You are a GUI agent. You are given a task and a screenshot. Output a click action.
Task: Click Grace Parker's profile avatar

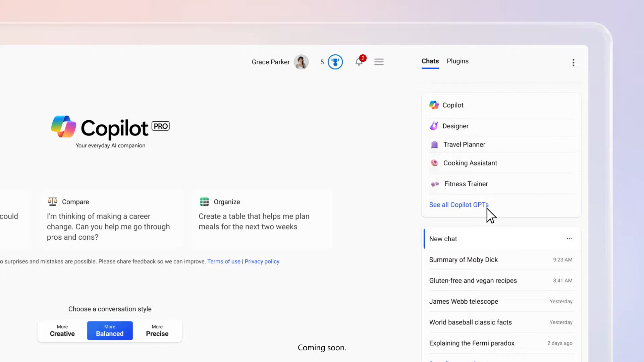click(301, 62)
